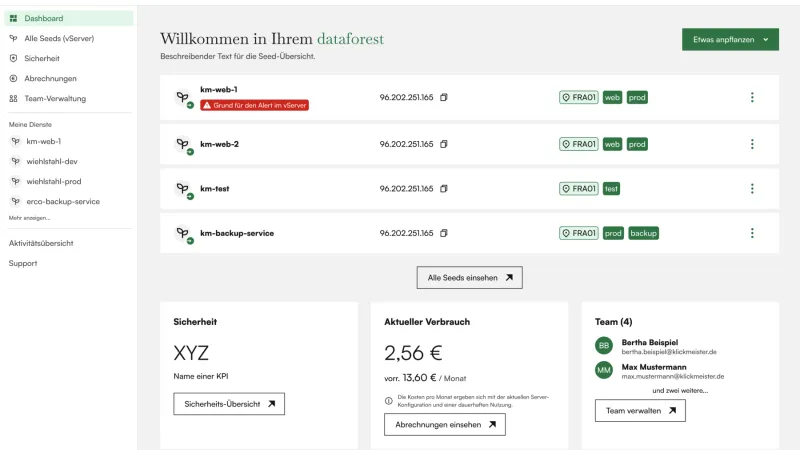Open Abrechnungen in the sidebar
The height and width of the screenshot is (450, 800).
coord(50,78)
